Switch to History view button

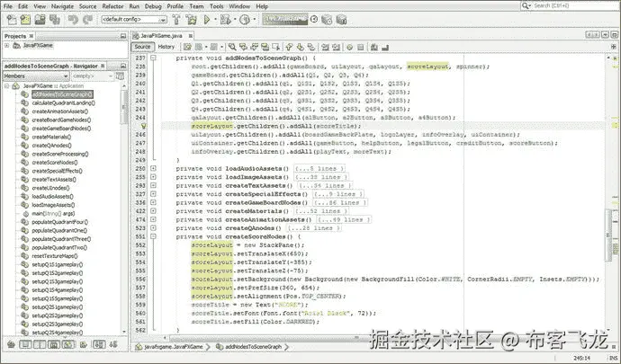point(166,47)
